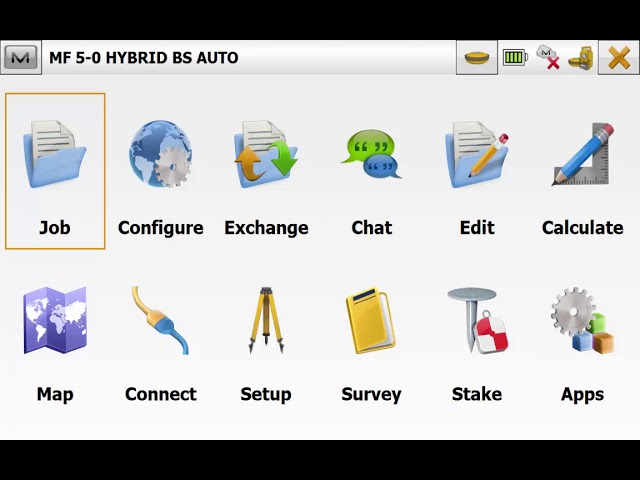Click the MF 5-0 HYBRID BS AUTO title
Viewport: 640px width, 480px height.
point(144,58)
